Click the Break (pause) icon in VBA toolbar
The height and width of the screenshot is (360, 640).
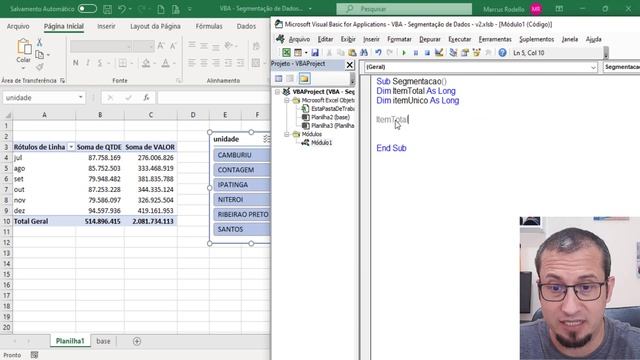[416, 53]
